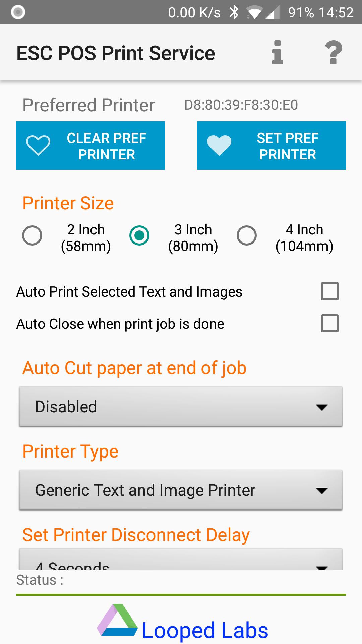362x644 pixels.
Task: Select the 2 Inch (58mm) radio button
Action: (x=32, y=235)
